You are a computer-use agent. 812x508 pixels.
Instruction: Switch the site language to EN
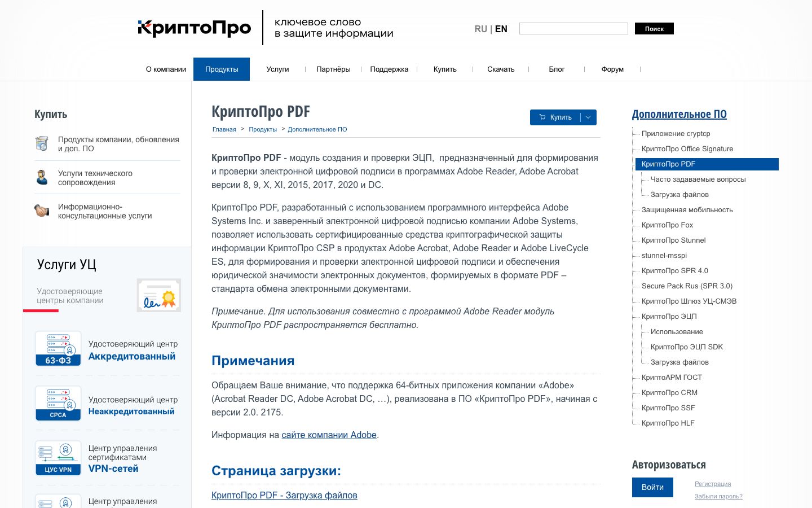501,29
